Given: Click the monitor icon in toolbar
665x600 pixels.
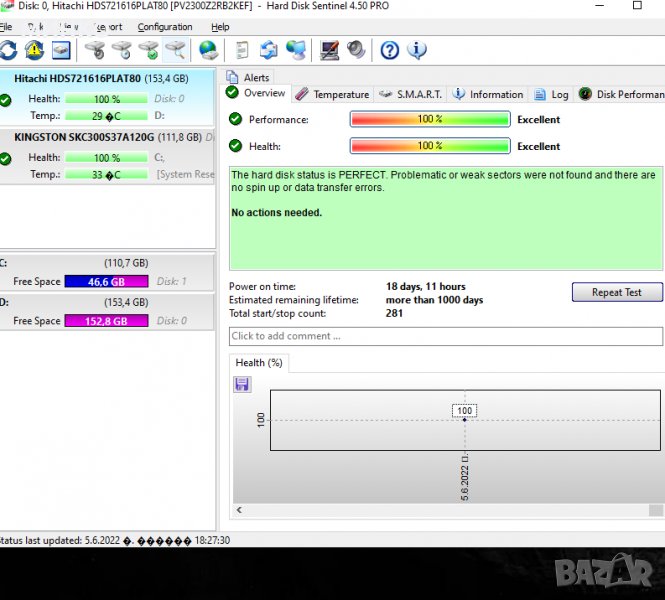Looking at the screenshot, I should pyautogui.click(x=329, y=50).
